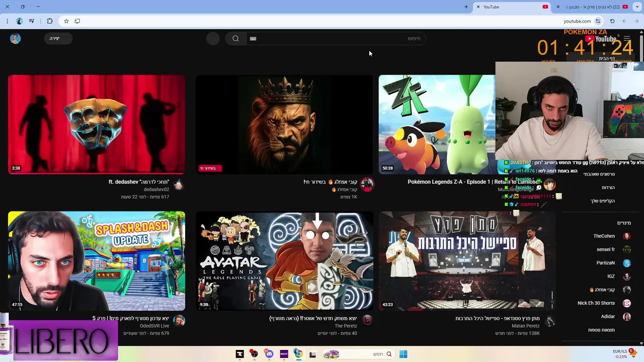Open the media control toolbar icon
Image resolution: width=644 pixels, height=362 pixels.
click(x=32, y=21)
